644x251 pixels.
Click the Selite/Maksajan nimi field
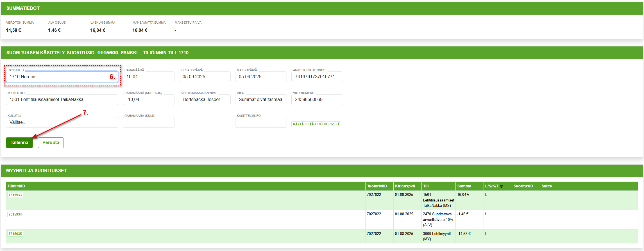click(x=205, y=100)
